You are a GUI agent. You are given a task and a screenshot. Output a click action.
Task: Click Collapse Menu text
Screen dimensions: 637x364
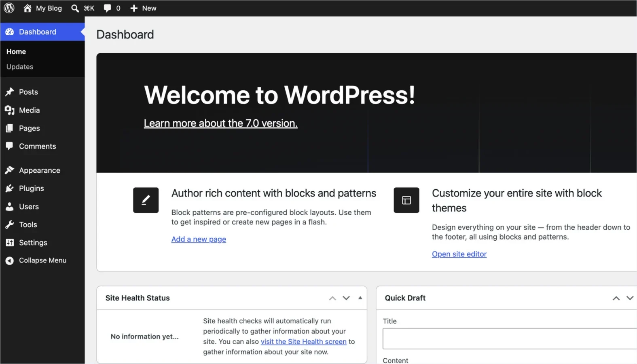pos(43,260)
